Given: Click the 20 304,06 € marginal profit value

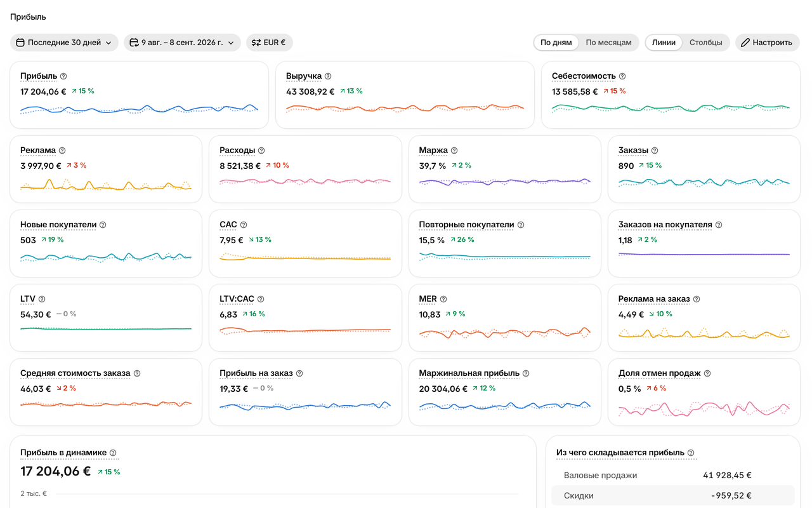Looking at the screenshot, I should [x=443, y=389].
